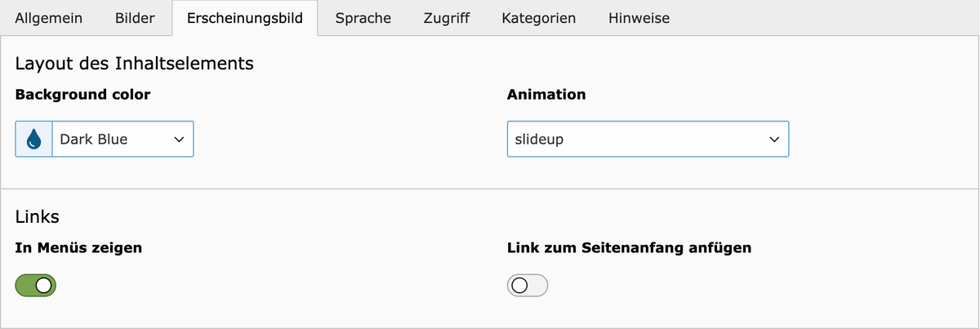Image resolution: width=980 pixels, height=329 pixels.
Task: Click the In Menüs zeigen label
Action: click(x=78, y=247)
